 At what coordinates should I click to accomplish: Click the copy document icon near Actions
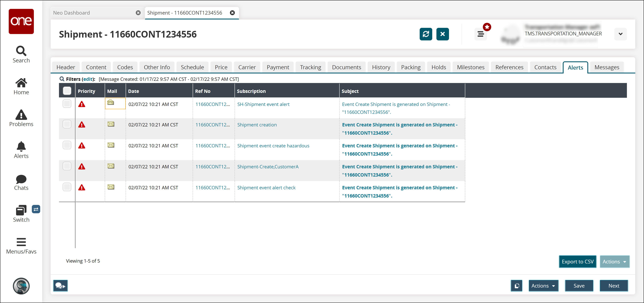pos(517,286)
